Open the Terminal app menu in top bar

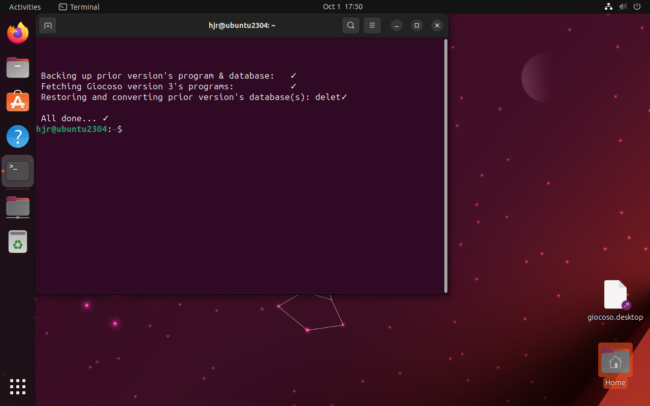click(x=79, y=7)
